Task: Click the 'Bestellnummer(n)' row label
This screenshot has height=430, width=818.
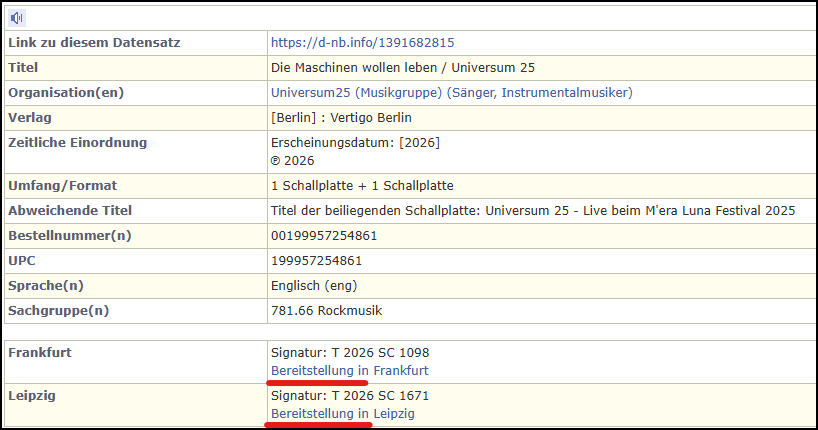Action: [x=69, y=236]
